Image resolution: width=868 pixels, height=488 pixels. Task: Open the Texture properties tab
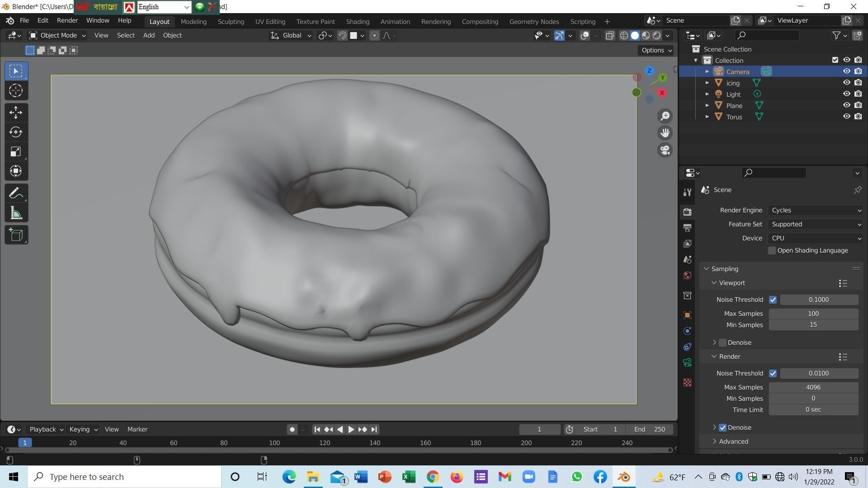click(687, 383)
